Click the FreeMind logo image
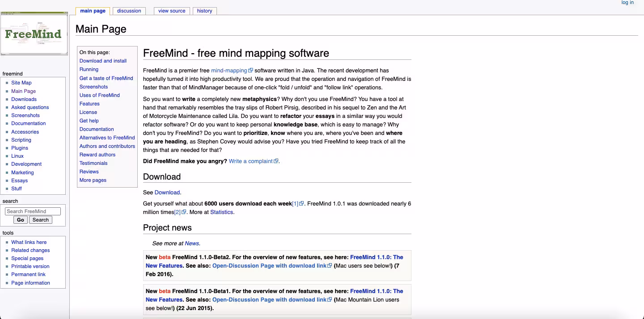 coord(34,34)
